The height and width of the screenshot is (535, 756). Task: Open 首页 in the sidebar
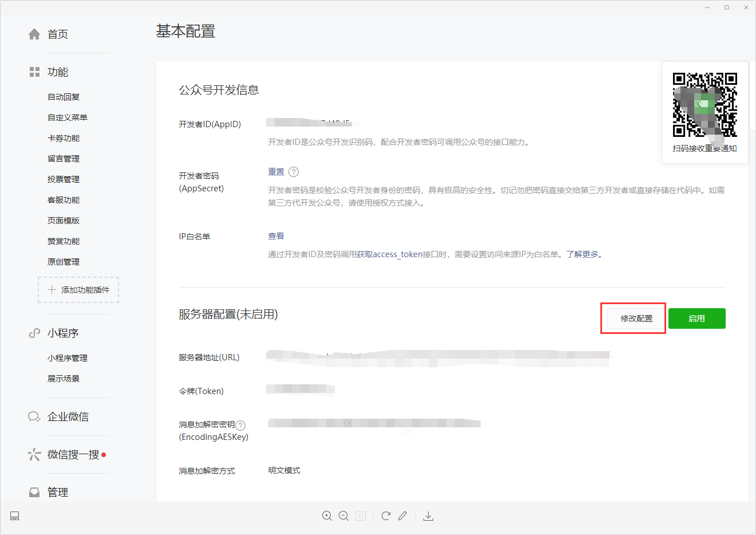point(58,34)
